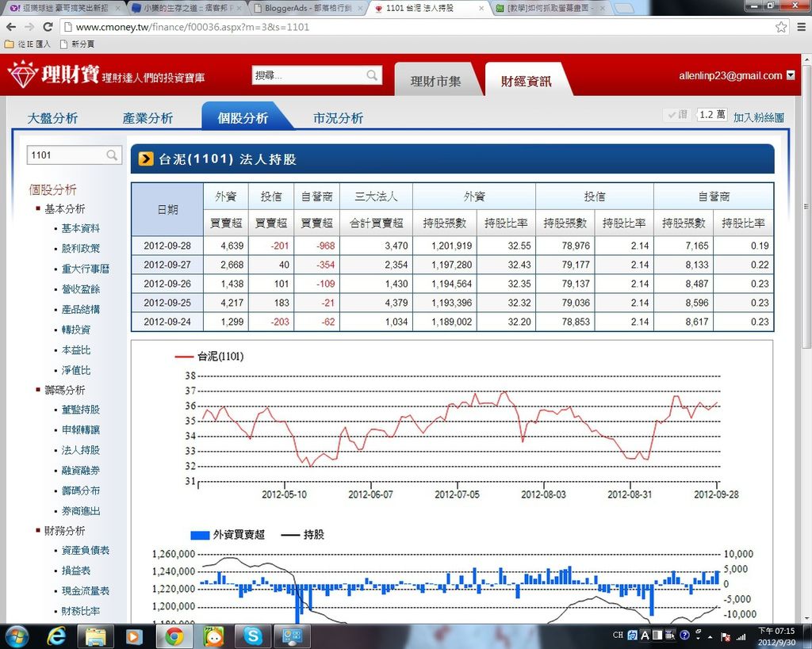Open 重大行事曆 in sidebar
This screenshot has height=649, width=812.
point(86,269)
